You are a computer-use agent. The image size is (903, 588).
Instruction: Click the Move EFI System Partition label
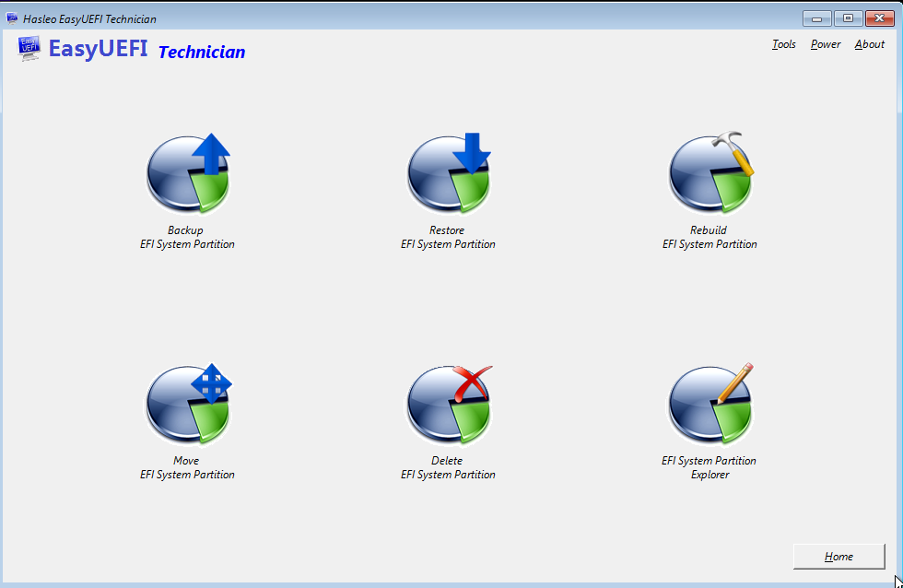coord(187,467)
